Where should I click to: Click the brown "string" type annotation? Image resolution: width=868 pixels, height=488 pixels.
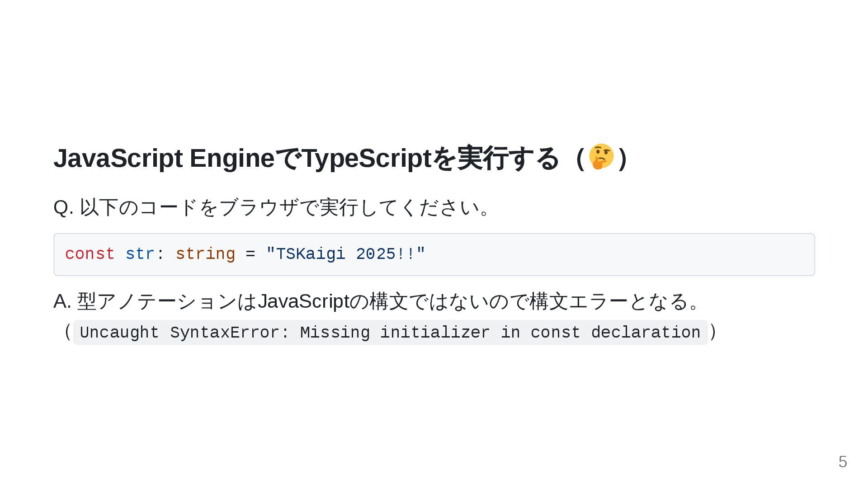[205, 254]
